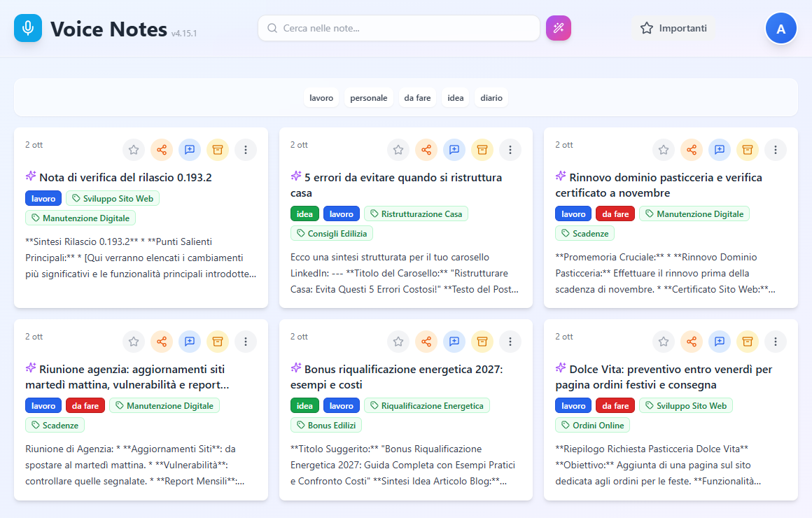812x518 pixels.
Task: Select the 'Ristrutturazione Casa' category tag
Action: pos(416,214)
